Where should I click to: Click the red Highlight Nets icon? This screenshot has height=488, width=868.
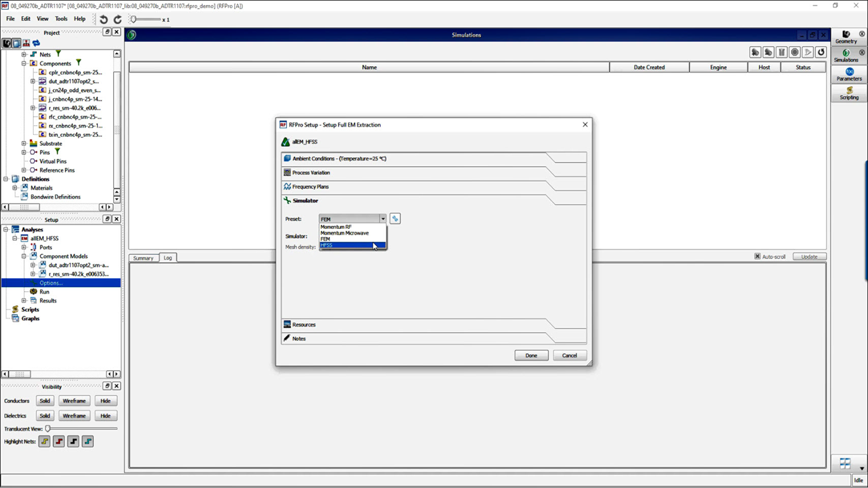coord(59,441)
